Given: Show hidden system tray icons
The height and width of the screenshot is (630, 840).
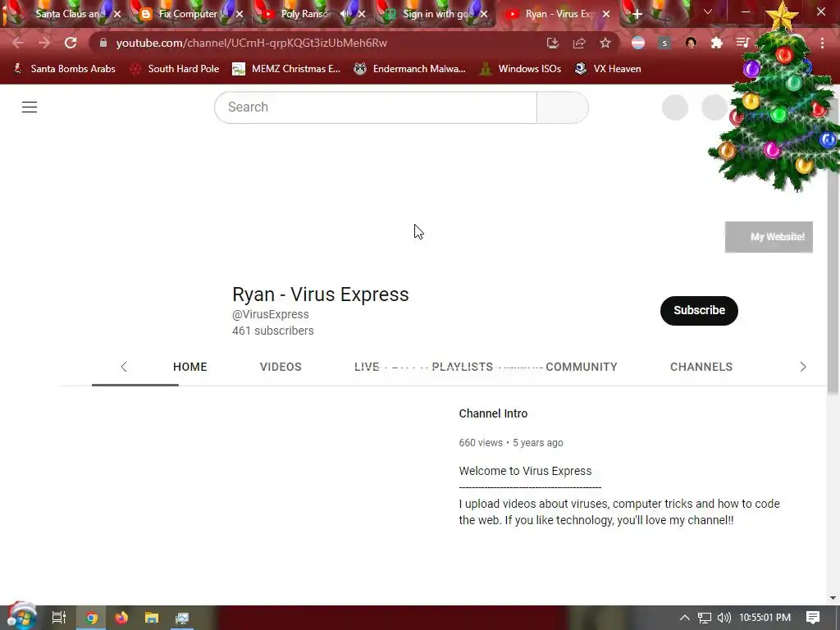Looking at the screenshot, I should coord(685,618).
